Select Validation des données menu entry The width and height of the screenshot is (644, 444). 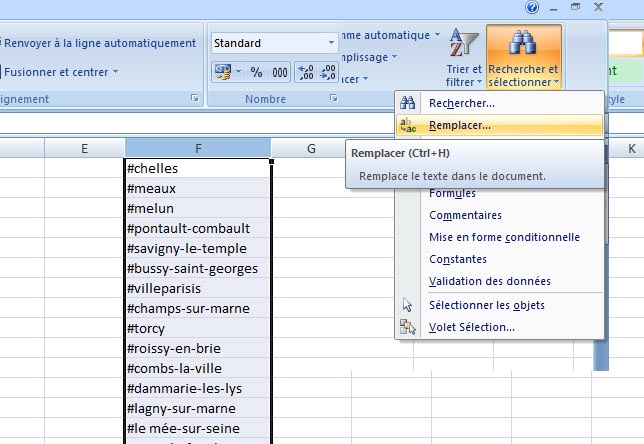click(500, 281)
